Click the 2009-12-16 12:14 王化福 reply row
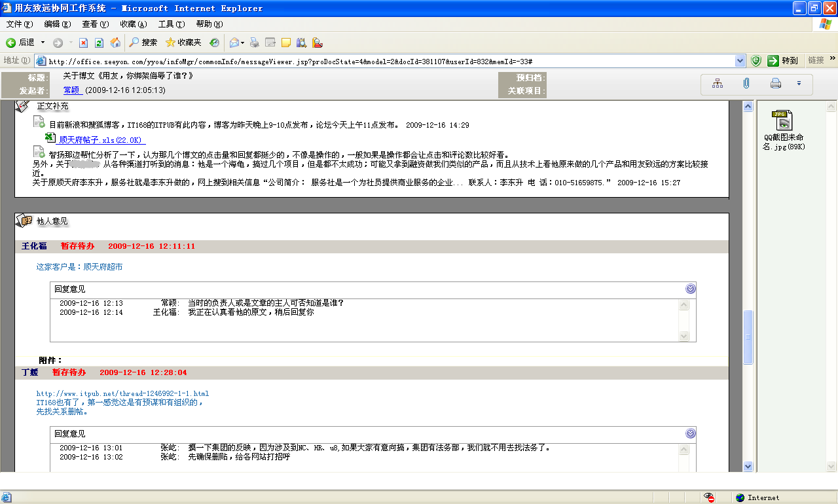Viewport: 838px width, 504px height. [x=187, y=312]
